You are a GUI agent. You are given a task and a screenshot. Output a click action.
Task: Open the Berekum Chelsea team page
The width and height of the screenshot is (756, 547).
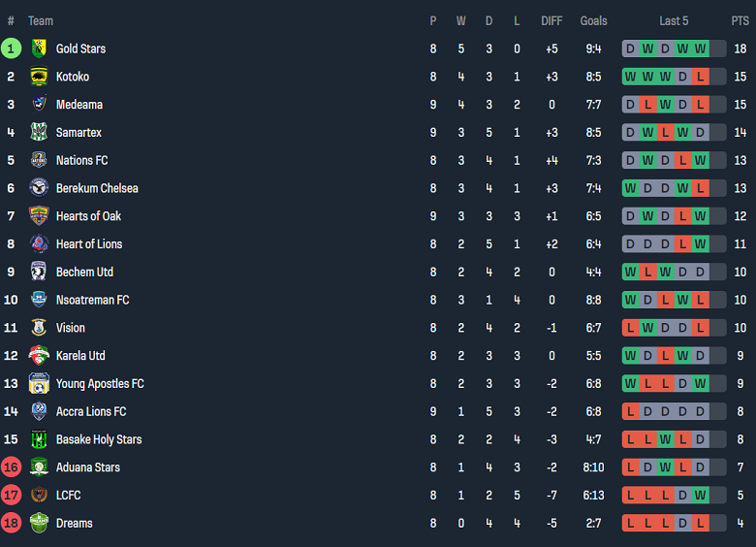[97, 188]
